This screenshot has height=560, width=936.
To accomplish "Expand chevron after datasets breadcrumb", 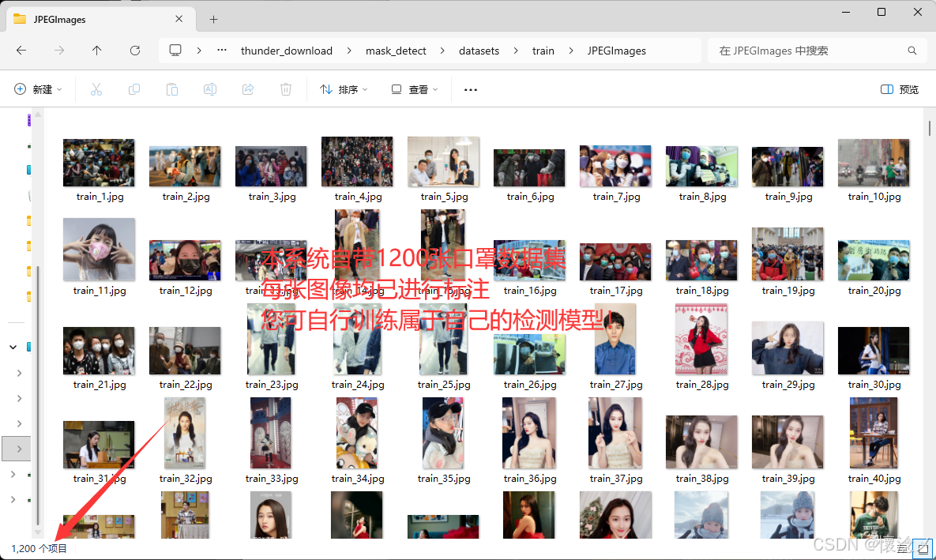I will (516, 51).
